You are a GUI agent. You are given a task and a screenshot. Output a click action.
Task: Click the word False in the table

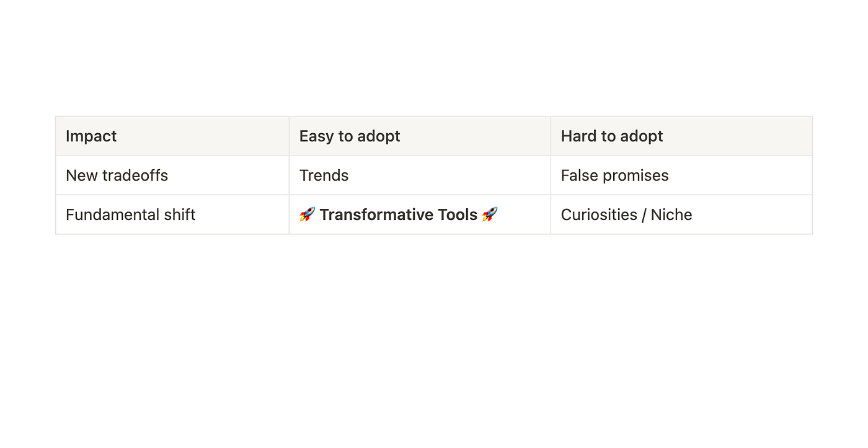pyautogui.click(x=577, y=175)
